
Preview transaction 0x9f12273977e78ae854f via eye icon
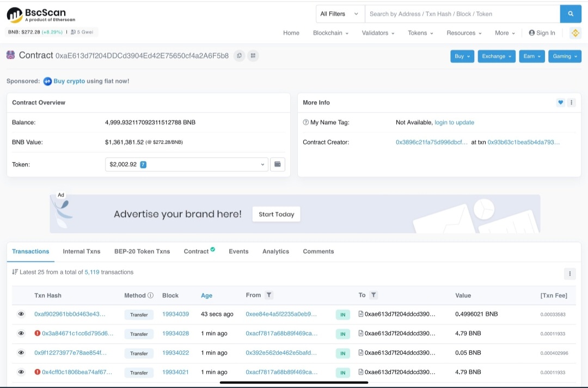point(21,353)
